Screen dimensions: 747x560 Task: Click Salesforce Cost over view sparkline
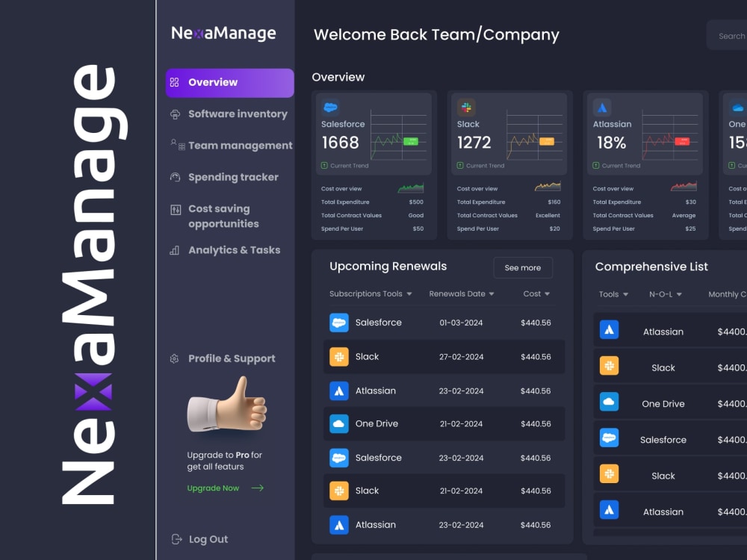[411, 188]
